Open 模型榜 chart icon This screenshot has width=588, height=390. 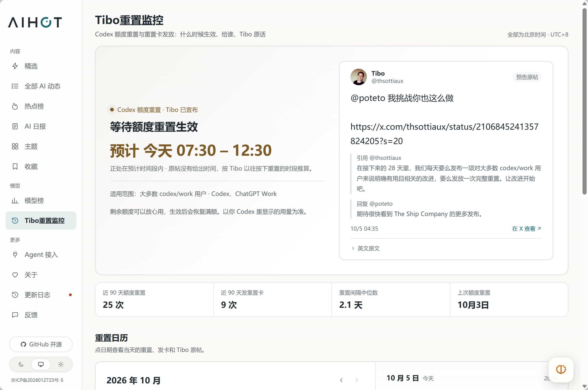click(15, 201)
